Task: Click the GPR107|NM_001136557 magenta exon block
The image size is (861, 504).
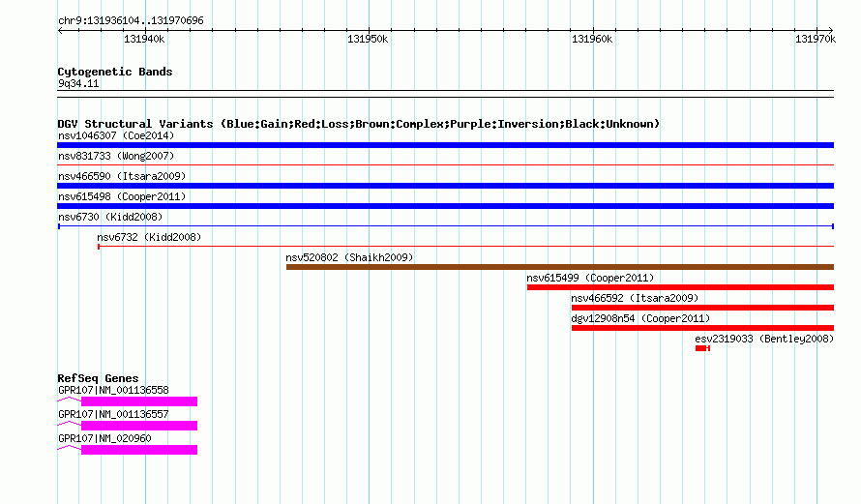Action: tap(139, 426)
